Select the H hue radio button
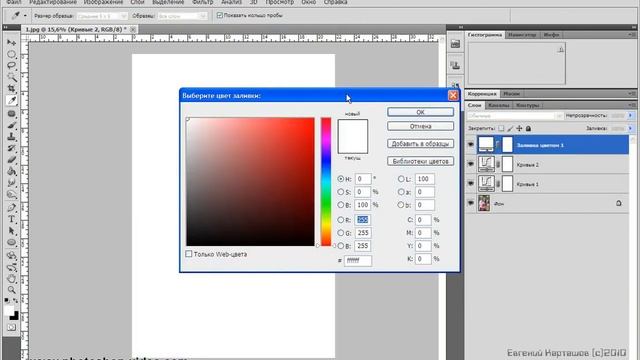The height and width of the screenshot is (360, 640). pyautogui.click(x=340, y=179)
